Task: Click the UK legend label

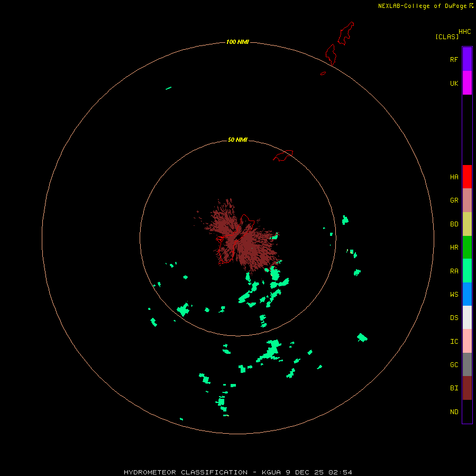Action: tap(454, 83)
